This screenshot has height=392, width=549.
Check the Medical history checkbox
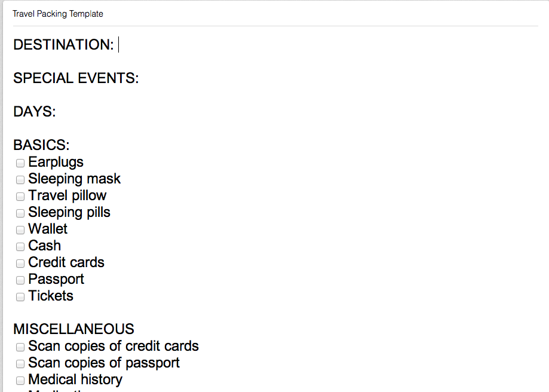point(20,380)
